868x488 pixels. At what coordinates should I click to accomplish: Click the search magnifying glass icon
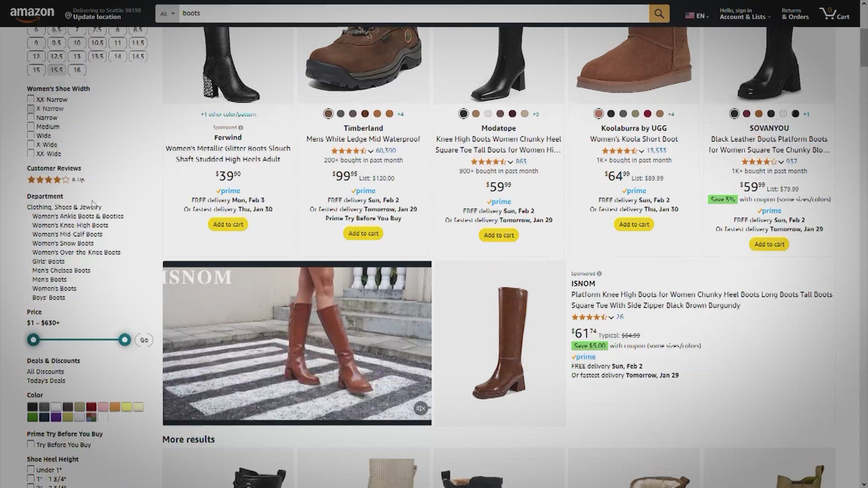pos(659,13)
